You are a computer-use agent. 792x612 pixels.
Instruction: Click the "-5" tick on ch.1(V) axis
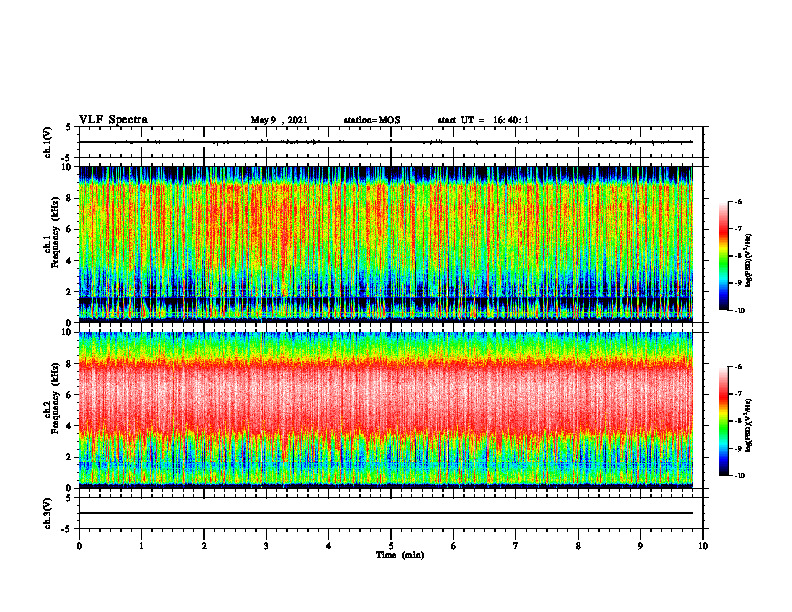point(66,158)
